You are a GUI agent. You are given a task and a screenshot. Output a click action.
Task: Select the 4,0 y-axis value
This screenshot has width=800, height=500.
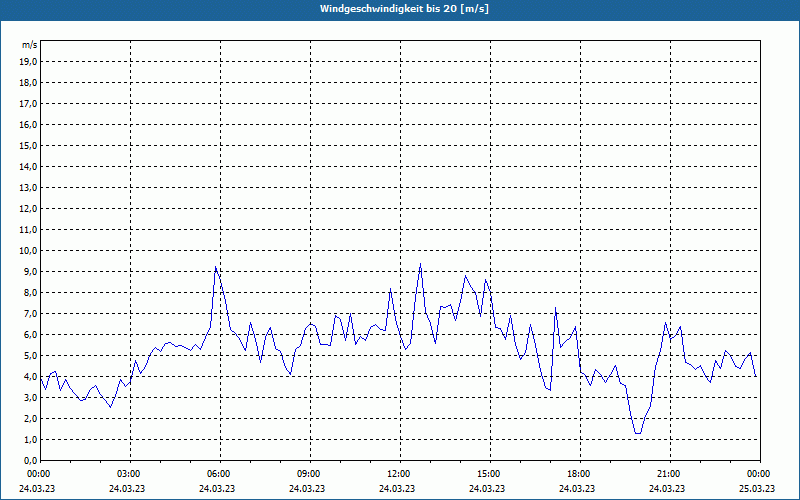(x=30, y=377)
